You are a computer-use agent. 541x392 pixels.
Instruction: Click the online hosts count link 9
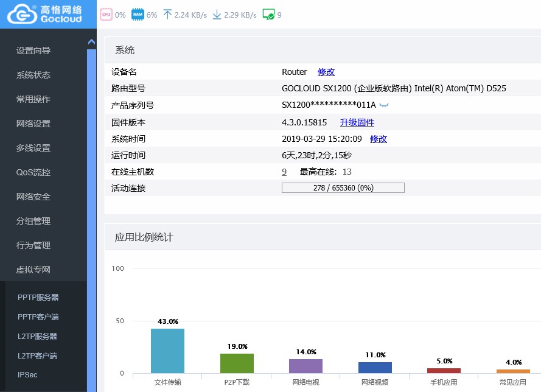(x=284, y=172)
